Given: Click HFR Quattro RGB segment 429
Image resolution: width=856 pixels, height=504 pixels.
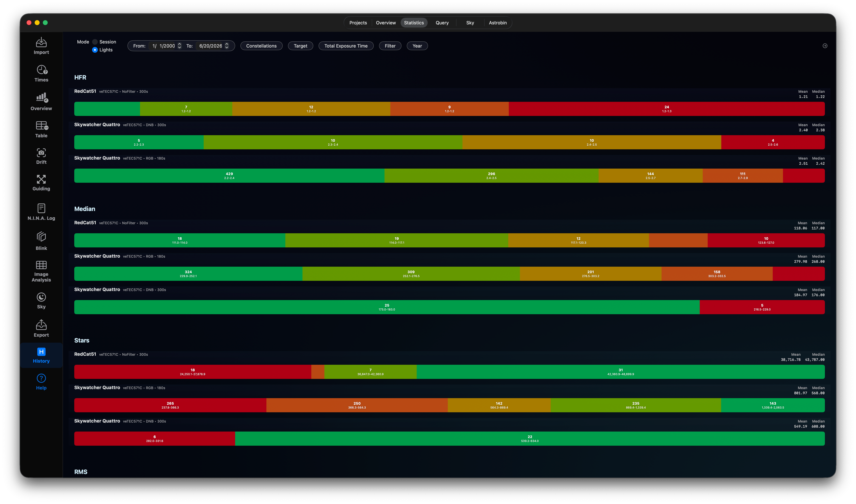Looking at the screenshot, I should (x=229, y=176).
